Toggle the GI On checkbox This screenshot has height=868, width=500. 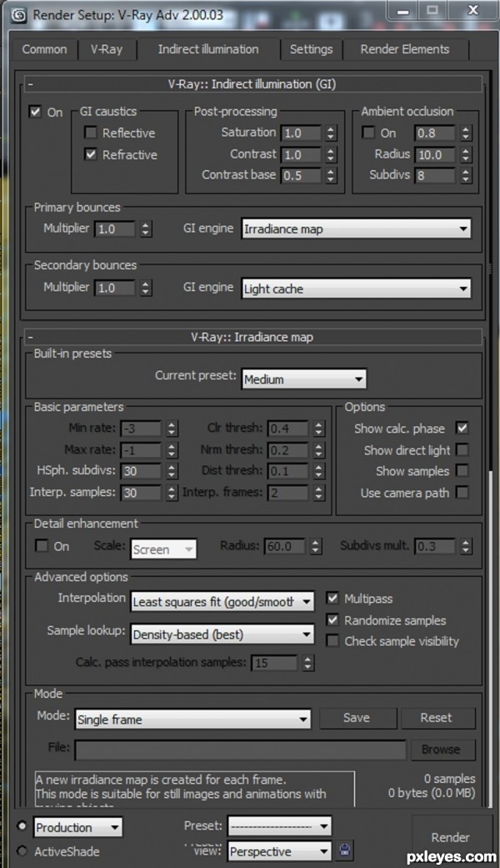click(x=35, y=112)
